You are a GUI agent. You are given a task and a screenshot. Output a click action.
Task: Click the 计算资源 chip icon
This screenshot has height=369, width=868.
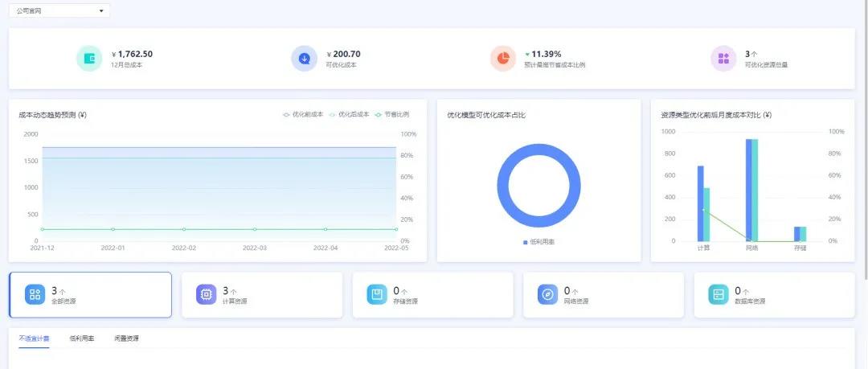coord(206,295)
